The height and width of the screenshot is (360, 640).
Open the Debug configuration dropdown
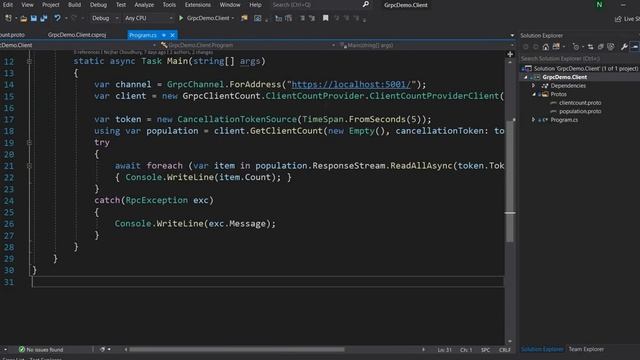coord(105,18)
